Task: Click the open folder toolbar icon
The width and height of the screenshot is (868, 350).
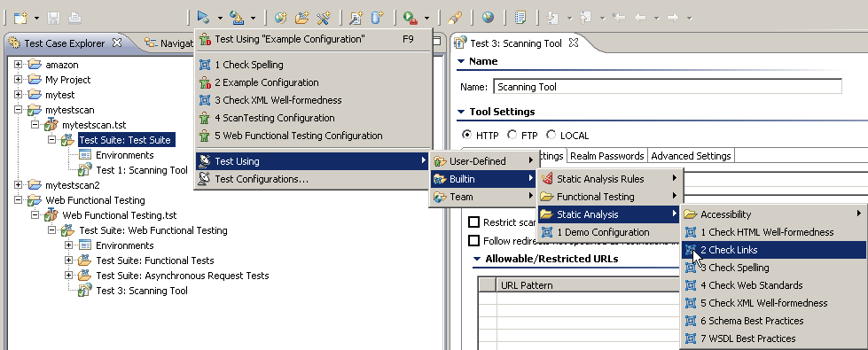Action: [x=301, y=18]
